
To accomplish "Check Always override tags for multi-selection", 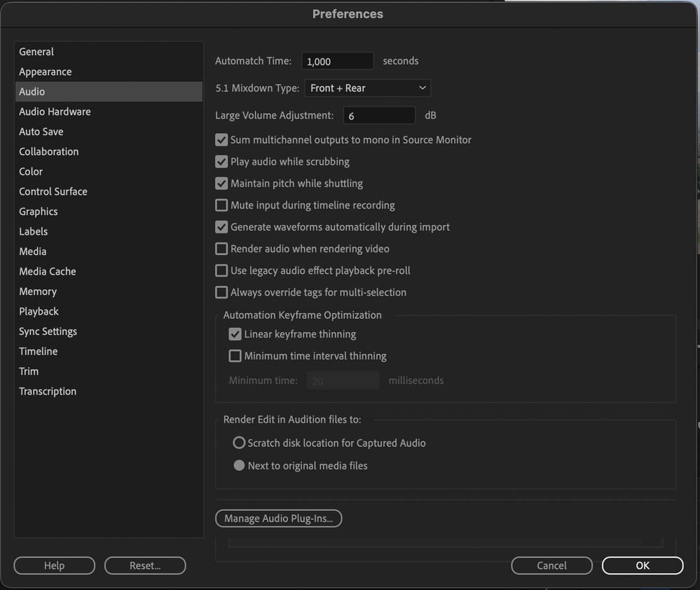I will click(221, 292).
